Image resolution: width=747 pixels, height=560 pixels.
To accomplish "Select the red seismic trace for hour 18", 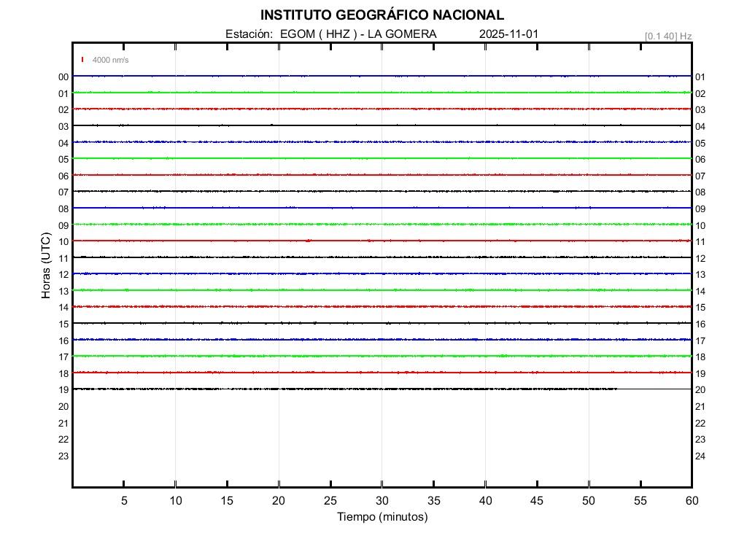I will pos(382,373).
